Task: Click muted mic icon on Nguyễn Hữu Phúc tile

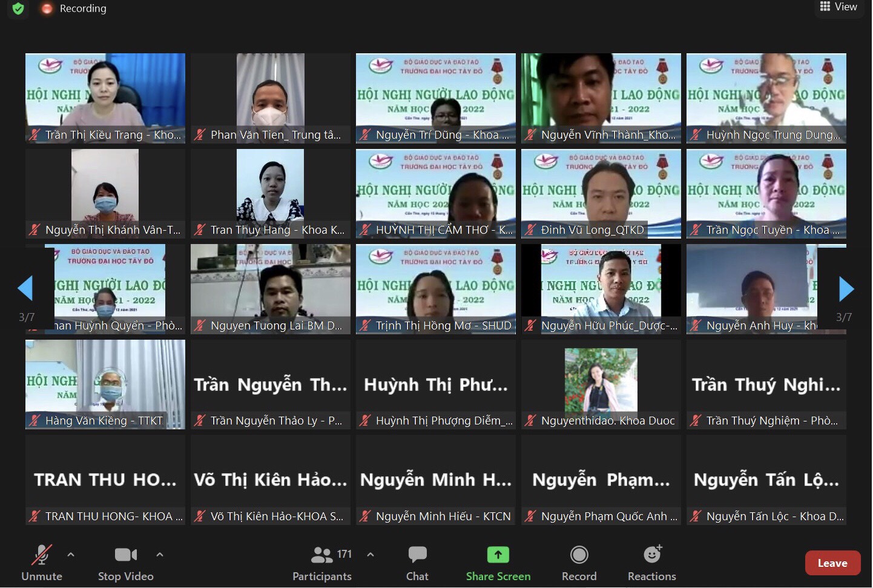Action: click(530, 326)
